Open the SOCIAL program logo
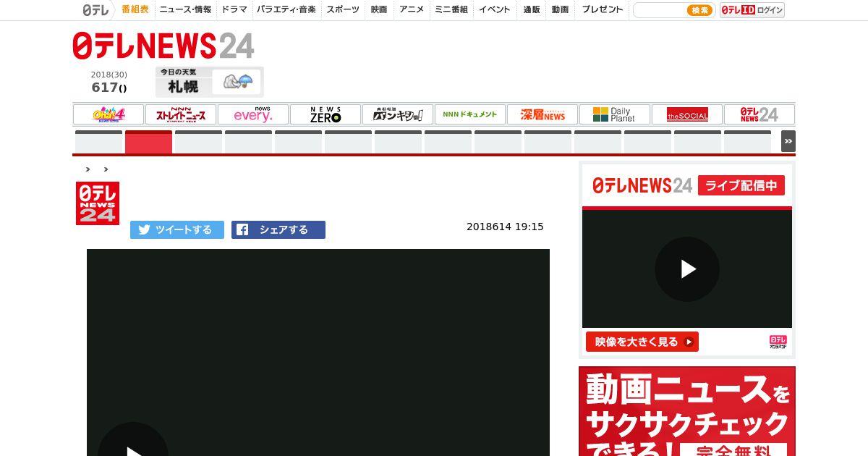Screen dimensions: 868x456 687,114
